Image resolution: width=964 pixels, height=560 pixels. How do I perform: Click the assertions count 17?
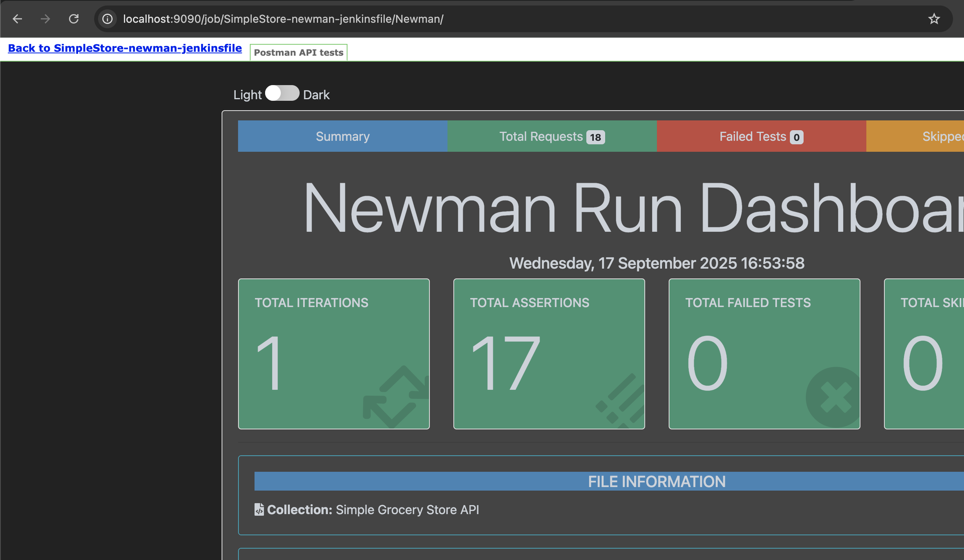(x=506, y=363)
